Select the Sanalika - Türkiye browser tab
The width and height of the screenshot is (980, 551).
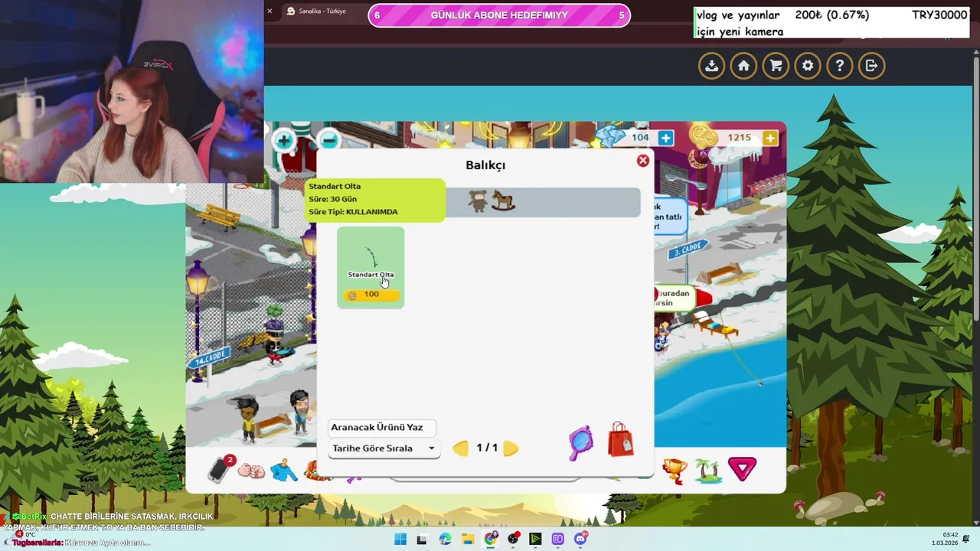[322, 11]
